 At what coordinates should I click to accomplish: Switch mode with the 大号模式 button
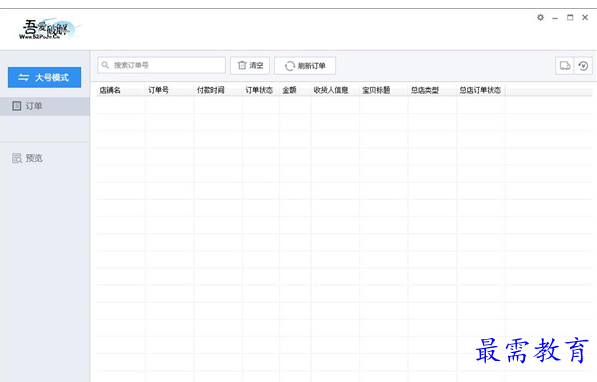pyautogui.click(x=44, y=77)
